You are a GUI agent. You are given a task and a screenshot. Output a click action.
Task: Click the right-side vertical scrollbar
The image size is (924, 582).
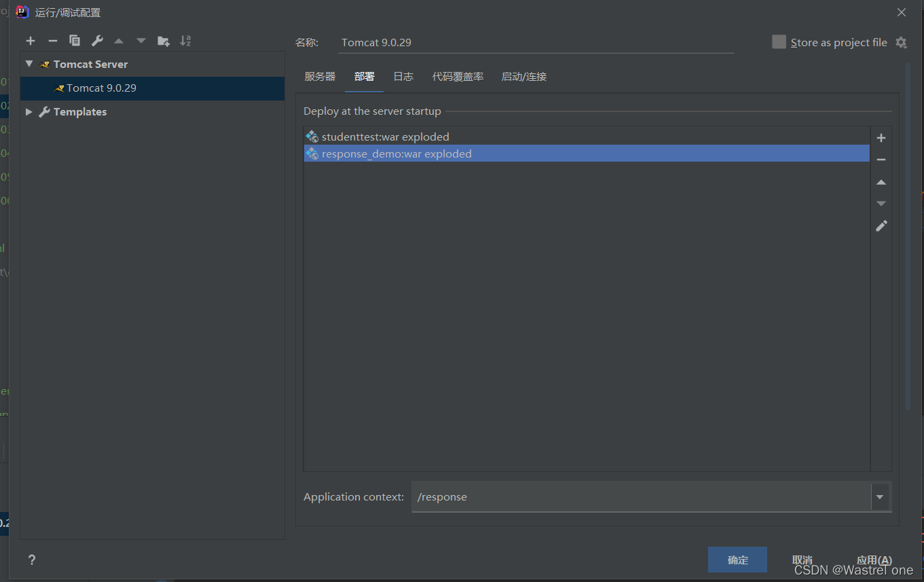click(x=908, y=236)
